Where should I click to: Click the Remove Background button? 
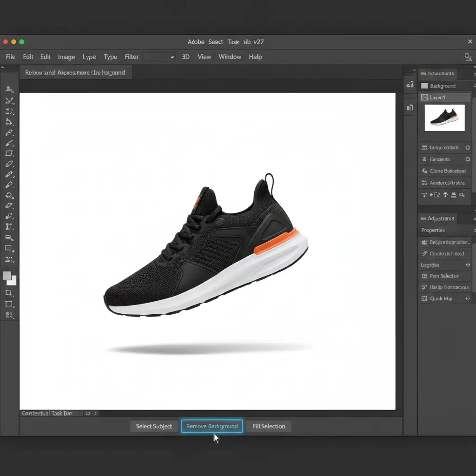click(x=212, y=426)
